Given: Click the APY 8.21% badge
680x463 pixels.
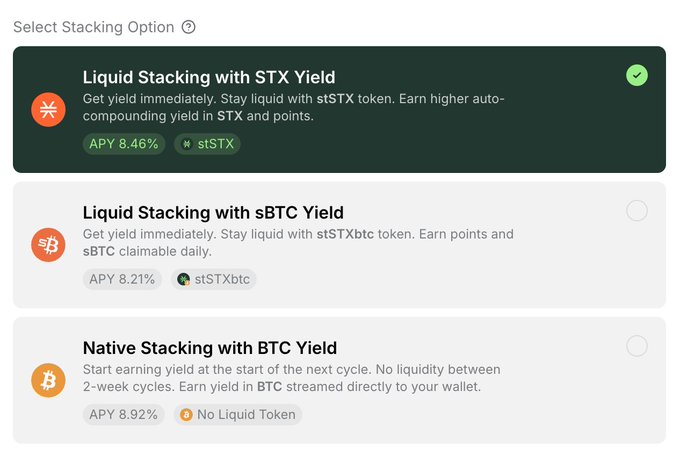Looking at the screenshot, I should pos(122,279).
